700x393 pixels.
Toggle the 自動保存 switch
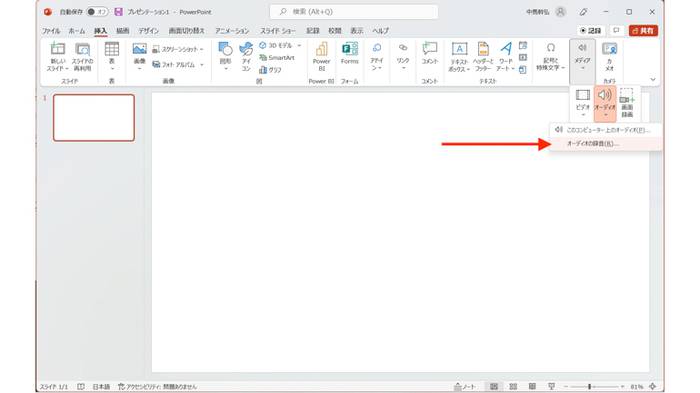(x=97, y=12)
